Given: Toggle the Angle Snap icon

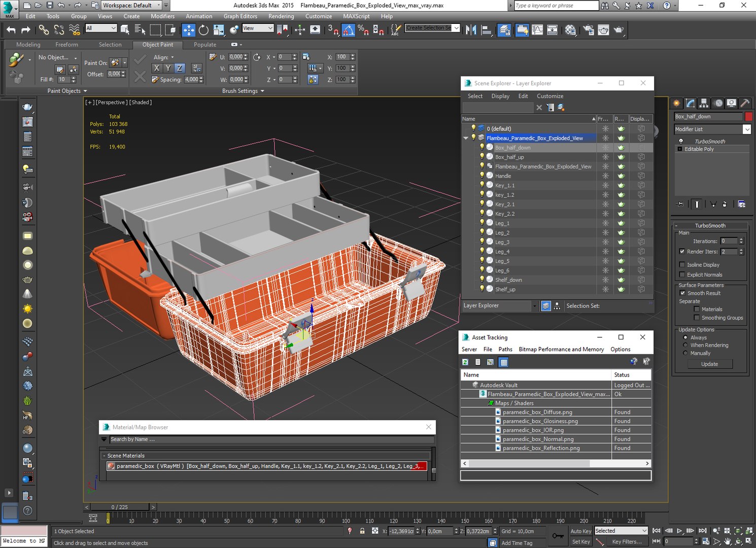Looking at the screenshot, I should point(348,30).
